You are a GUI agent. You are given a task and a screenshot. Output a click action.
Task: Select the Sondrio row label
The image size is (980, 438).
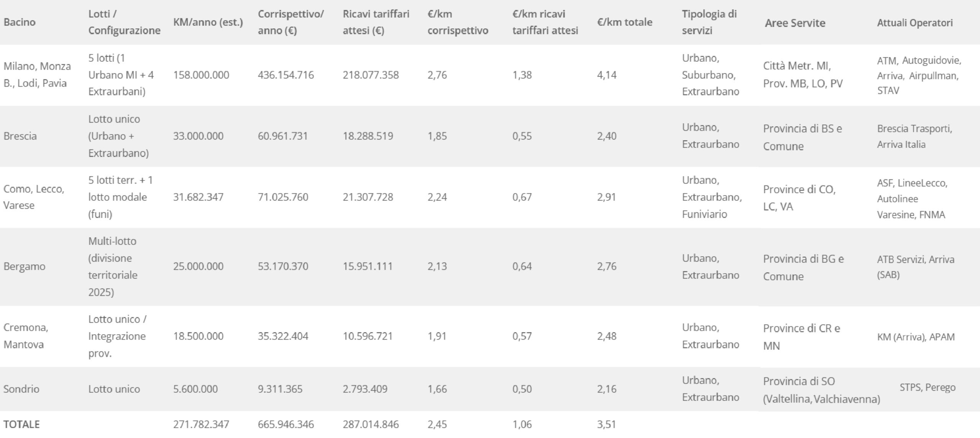pos(21,389)
